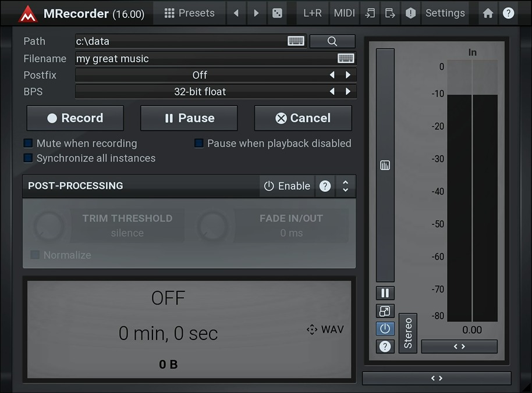Open the Presets menu

coord(189,12)
